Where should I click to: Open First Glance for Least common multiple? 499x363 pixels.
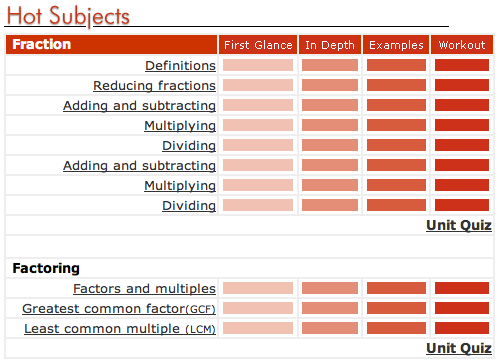(x=258, y=328)
